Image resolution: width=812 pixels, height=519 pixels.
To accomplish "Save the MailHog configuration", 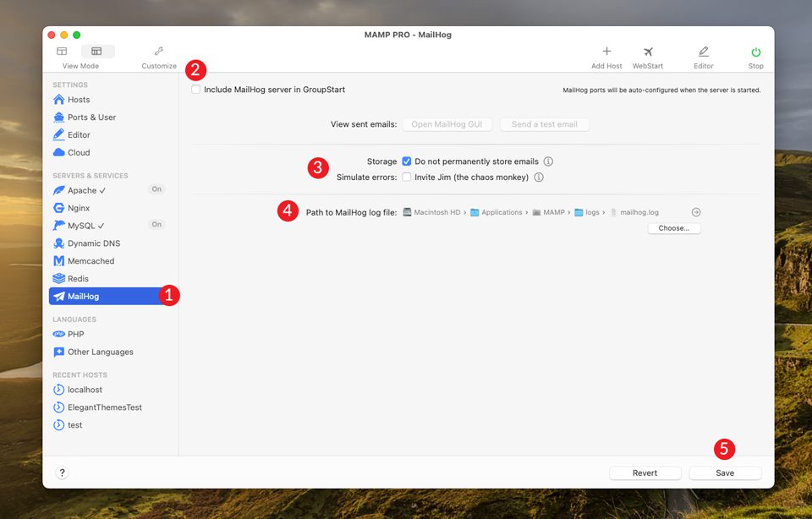I will click(725, 473).
